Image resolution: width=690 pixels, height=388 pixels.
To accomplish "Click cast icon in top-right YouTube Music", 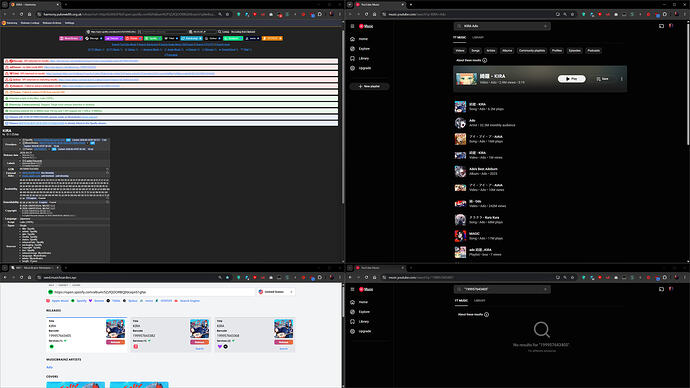I will (661, 26).
